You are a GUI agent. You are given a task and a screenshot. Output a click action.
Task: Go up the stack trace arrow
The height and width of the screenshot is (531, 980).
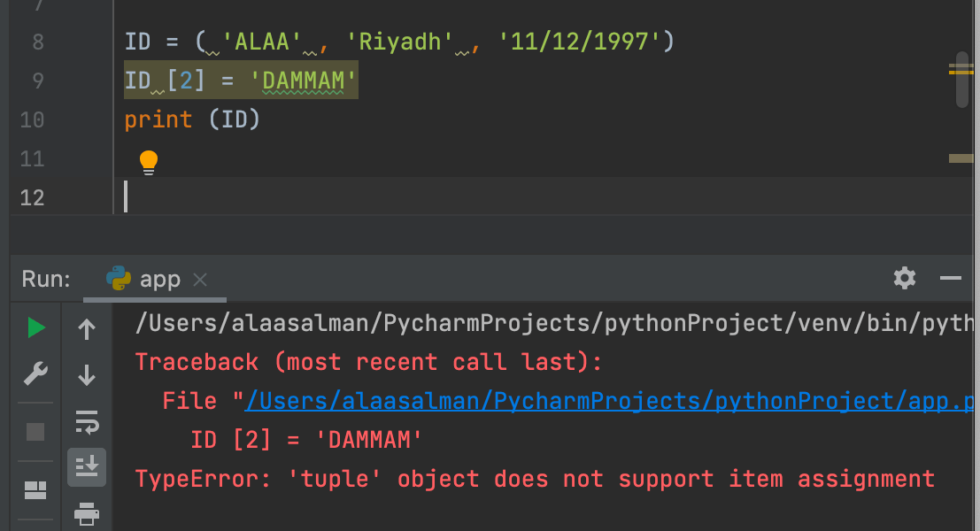point(86,328)
